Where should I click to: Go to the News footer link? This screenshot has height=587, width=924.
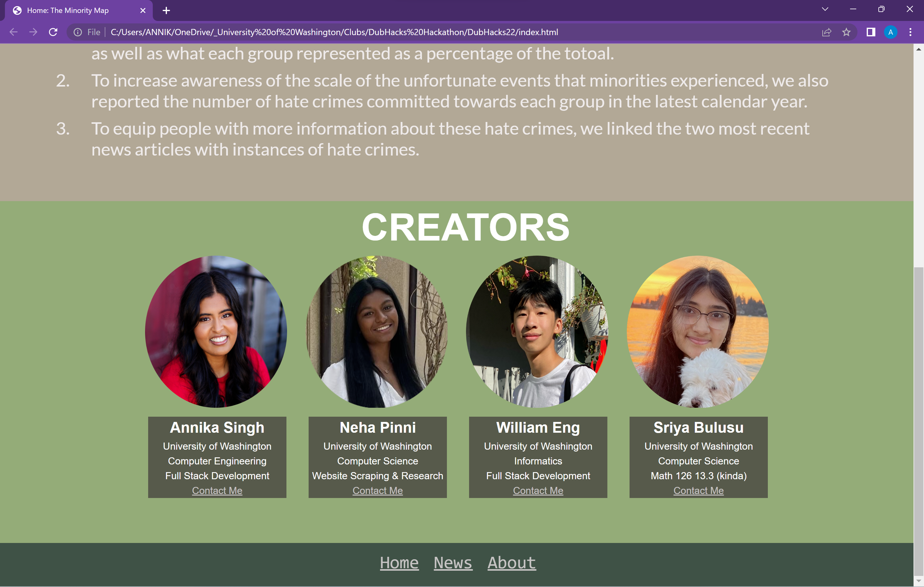[453, 563]
